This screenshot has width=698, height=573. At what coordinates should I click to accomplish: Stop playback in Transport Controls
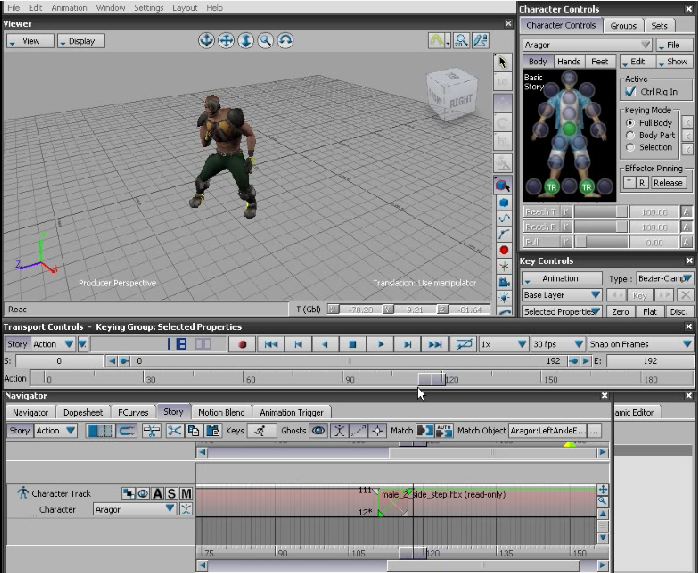coord(353,345)
